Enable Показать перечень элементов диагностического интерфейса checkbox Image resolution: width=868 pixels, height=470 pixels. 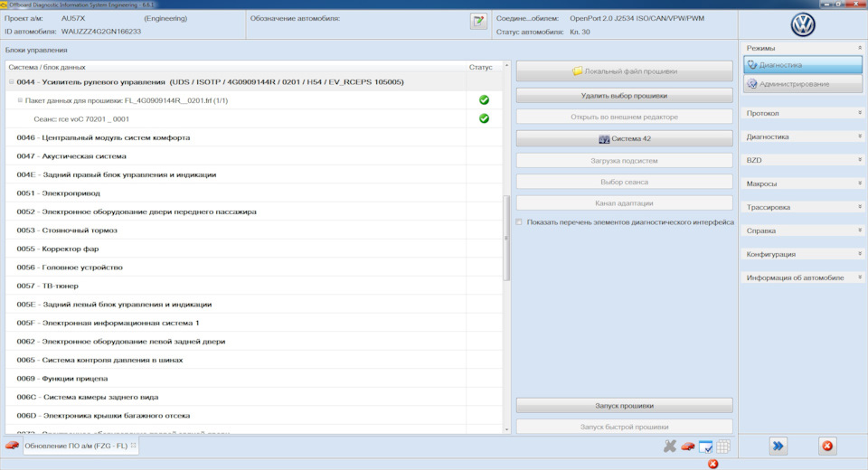click(519, 222)
